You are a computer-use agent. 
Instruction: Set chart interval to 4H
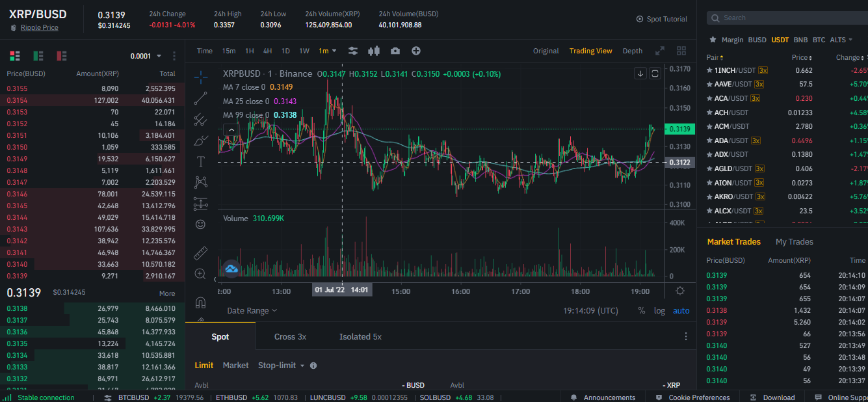click(267, 51)
